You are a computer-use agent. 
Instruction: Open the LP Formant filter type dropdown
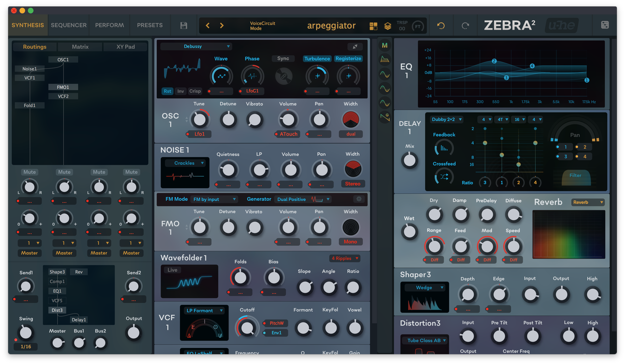[x=204, y=311]
